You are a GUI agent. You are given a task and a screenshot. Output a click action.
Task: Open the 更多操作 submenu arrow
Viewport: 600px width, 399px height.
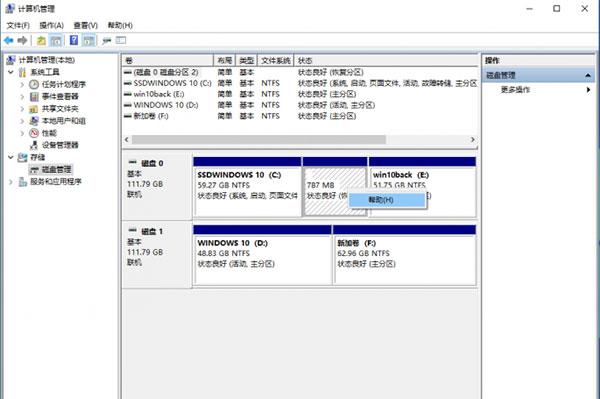(588, 90)
